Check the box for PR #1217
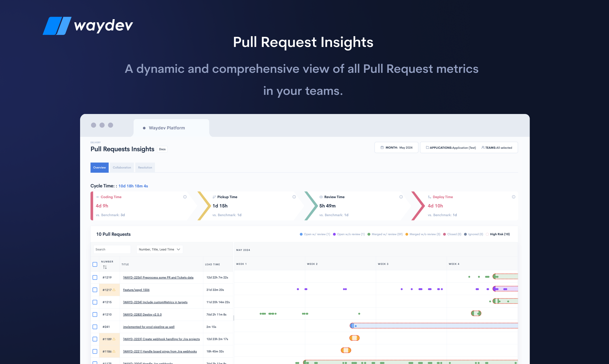The image size is (609, 364). pyautogui.click(x=95, y=290)
